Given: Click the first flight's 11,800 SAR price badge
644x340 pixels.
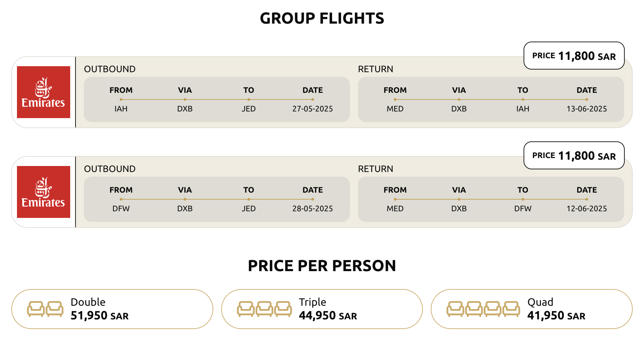Looking at the screenshot, I should tap(574, 56).
